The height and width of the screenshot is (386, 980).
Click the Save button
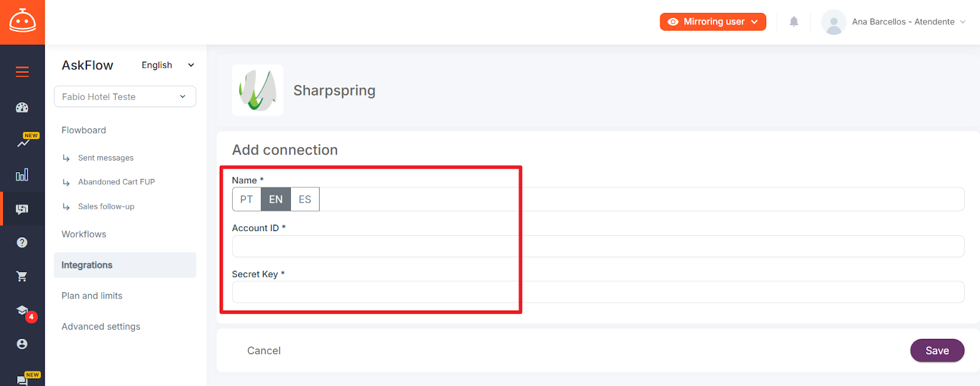pos(937,350)
